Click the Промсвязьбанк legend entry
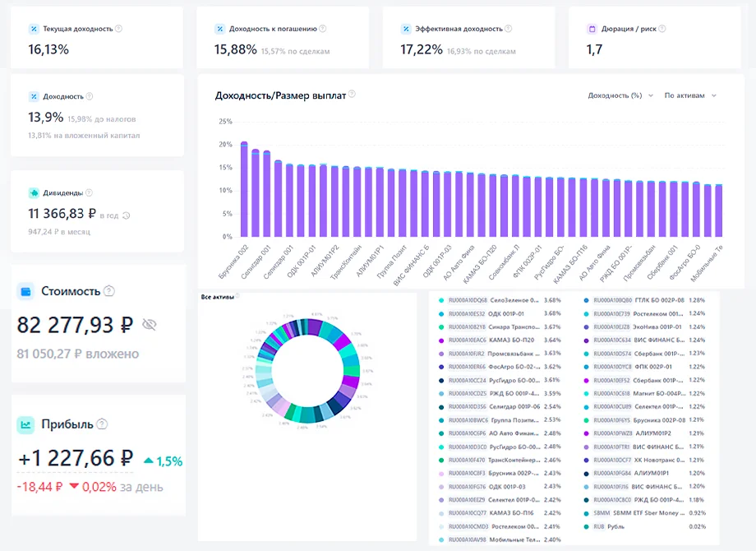Image resolution: width=756 pixels, height=551 pixels. 500,353
